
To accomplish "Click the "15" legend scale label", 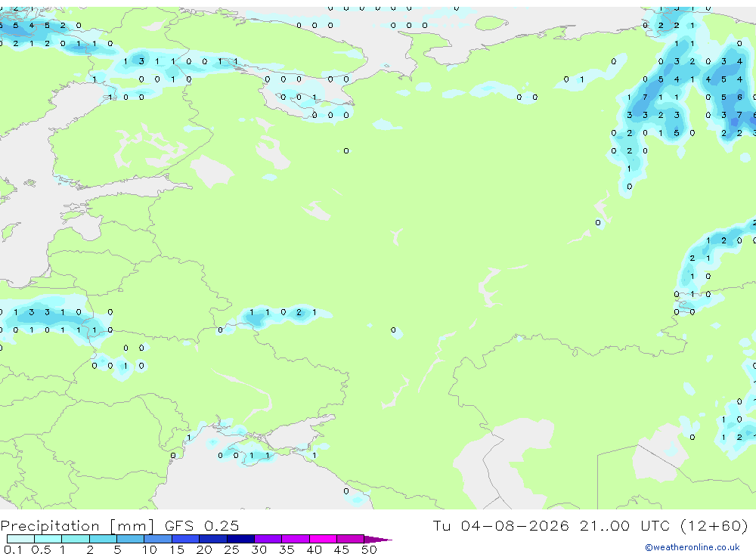I will coord(176,549).
